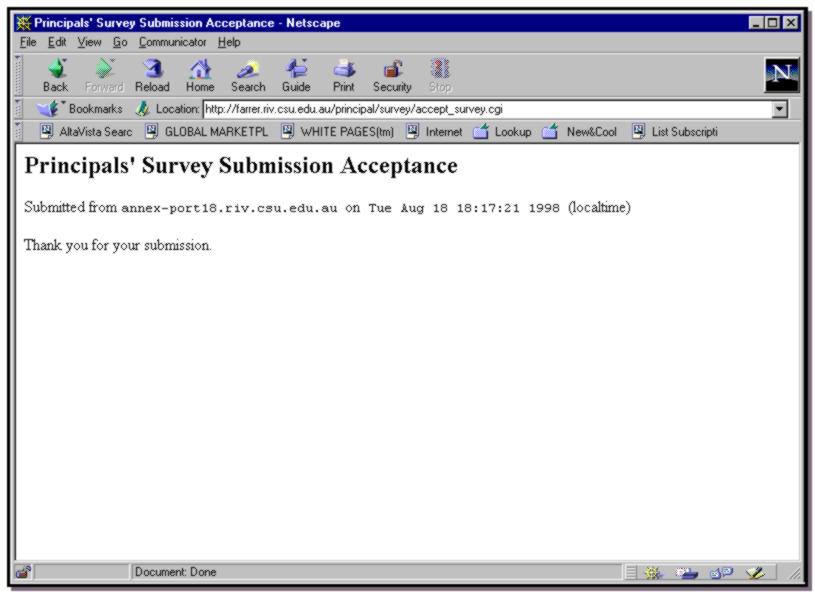Click the component bar grip in the status bar
815x594 pixels.
point(631,573)
